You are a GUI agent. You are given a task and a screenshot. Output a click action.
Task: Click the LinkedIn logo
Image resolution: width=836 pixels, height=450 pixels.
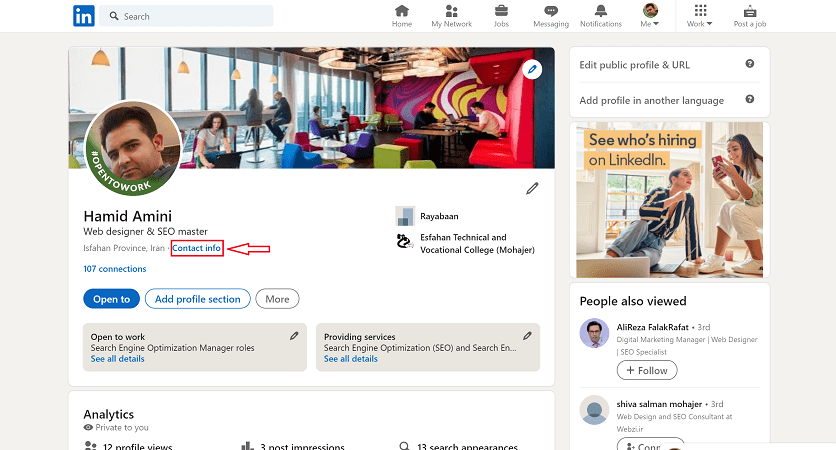pyautogui.click(x=84, y=16)
